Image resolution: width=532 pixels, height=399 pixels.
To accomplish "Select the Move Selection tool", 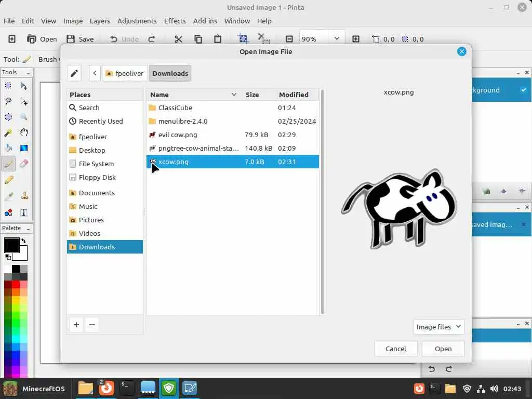I will (24, 101).
